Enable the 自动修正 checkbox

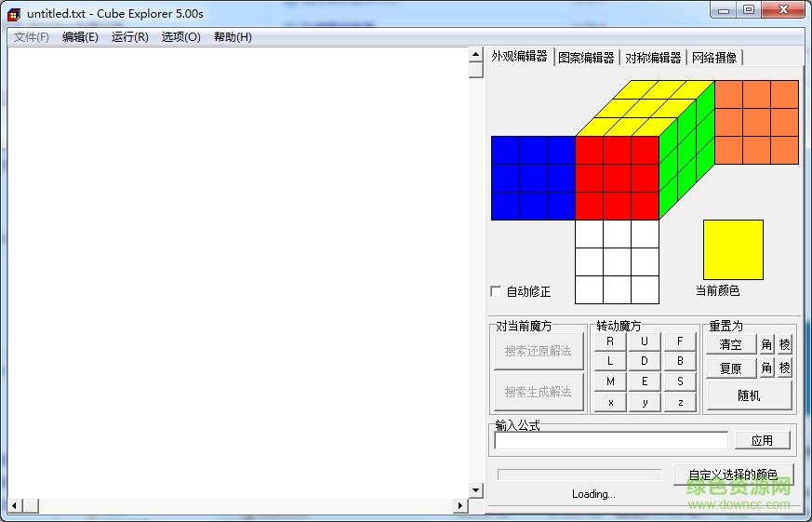pyautogui.click(x=496, y=291)
